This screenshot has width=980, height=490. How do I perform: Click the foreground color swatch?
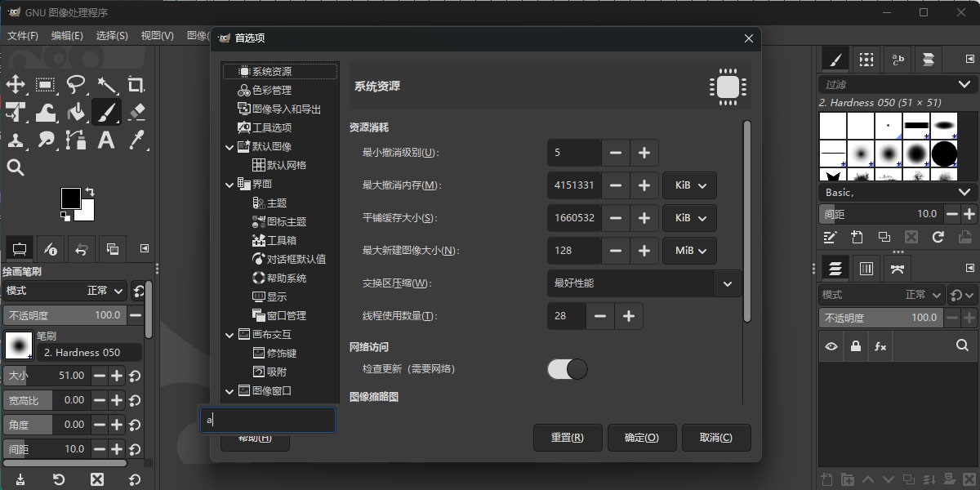(72, 198)
